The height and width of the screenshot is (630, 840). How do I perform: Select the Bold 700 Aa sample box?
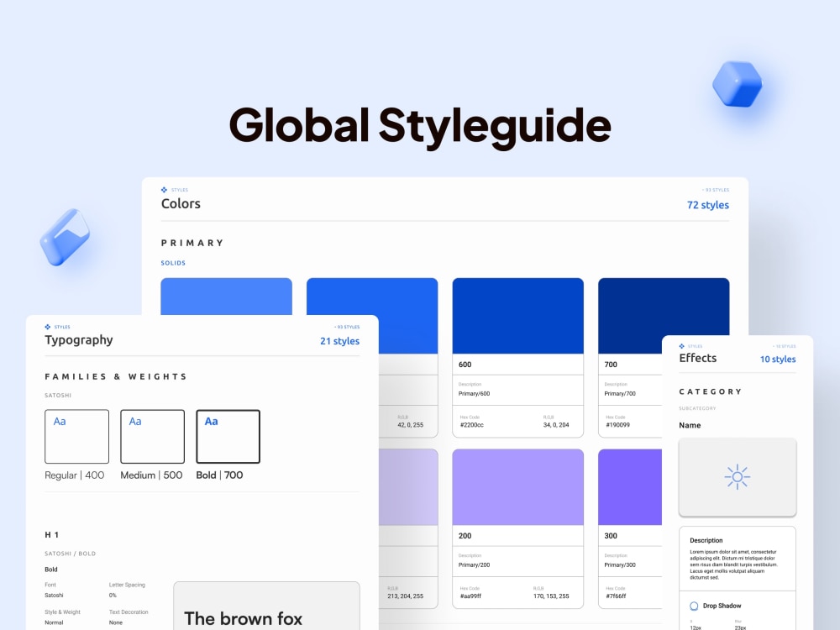click(228, 437)
